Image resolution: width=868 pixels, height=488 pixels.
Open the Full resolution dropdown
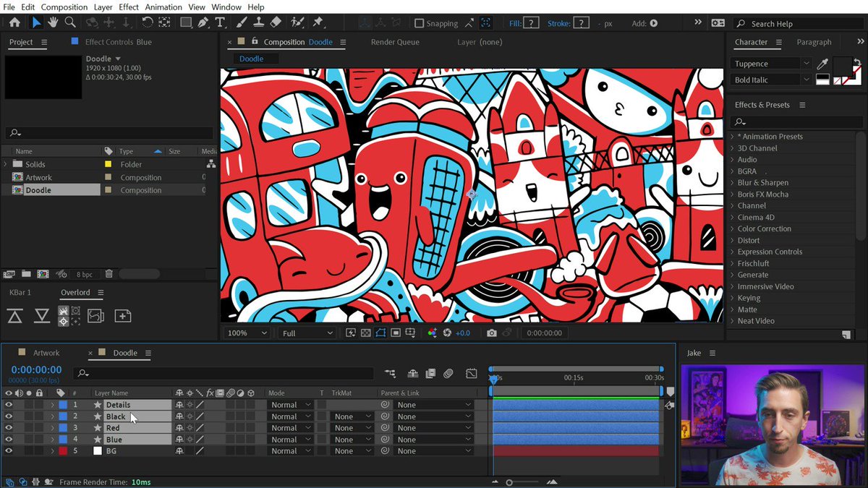click(307, 333)
